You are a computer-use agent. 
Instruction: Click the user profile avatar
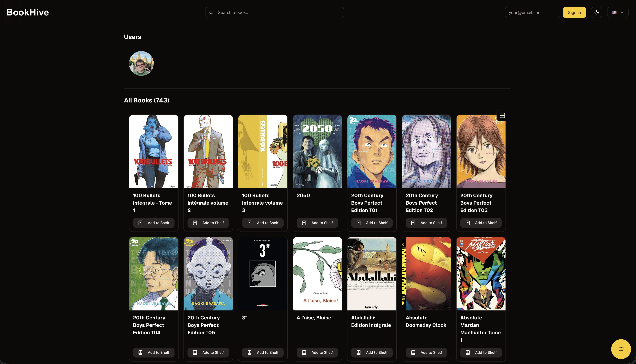coord(141,63)
